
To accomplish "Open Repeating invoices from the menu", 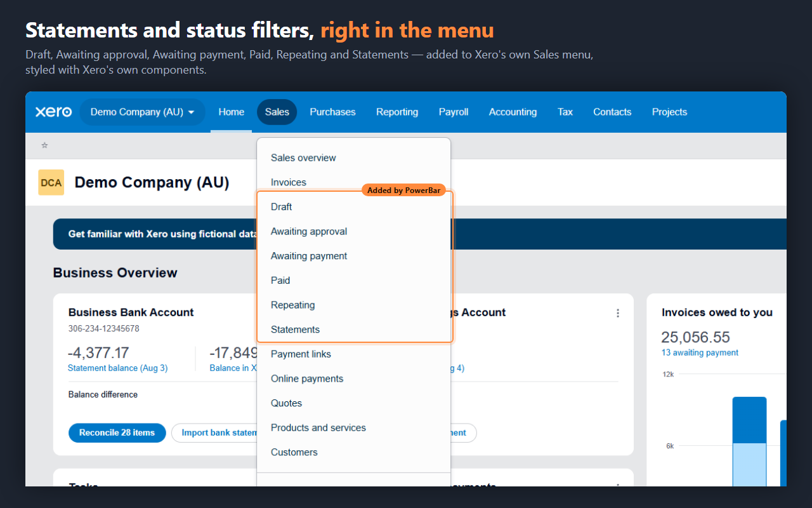I will (x=353, y=305).
